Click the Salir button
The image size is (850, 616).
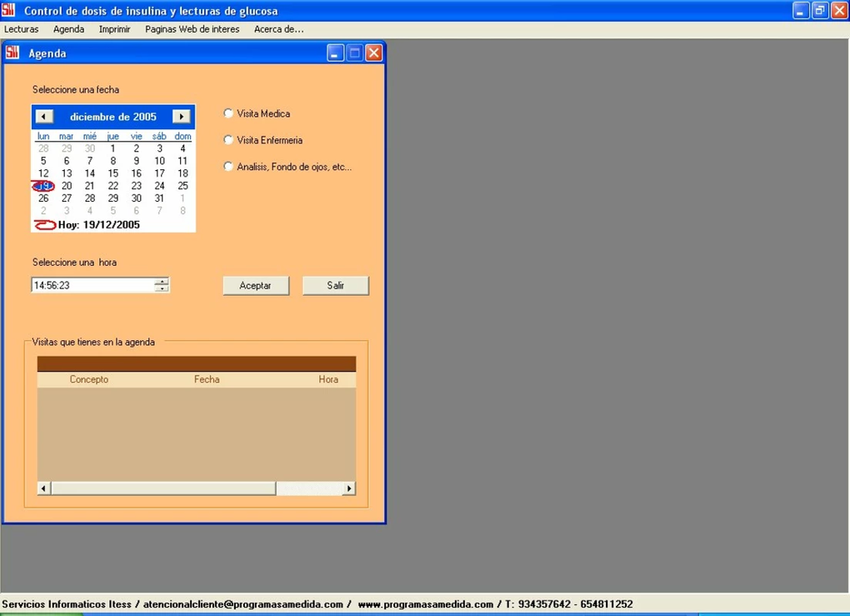[x=335, y=285]
